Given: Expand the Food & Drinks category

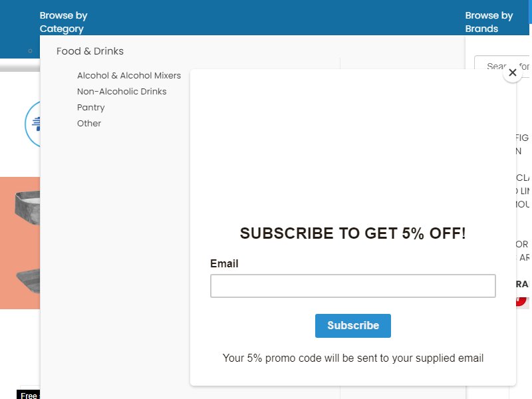Looking at the screenshot, I should click(90, 51).
